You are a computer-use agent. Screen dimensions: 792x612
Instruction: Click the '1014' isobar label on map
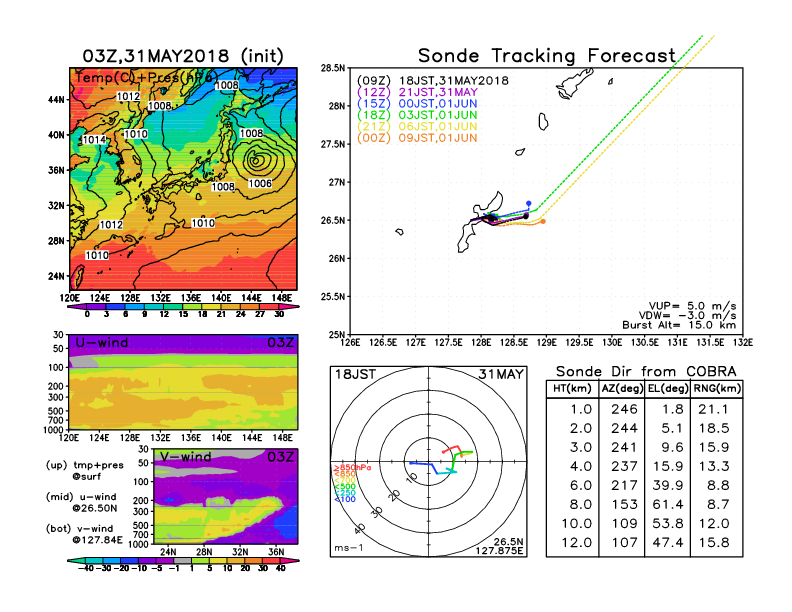94,140
